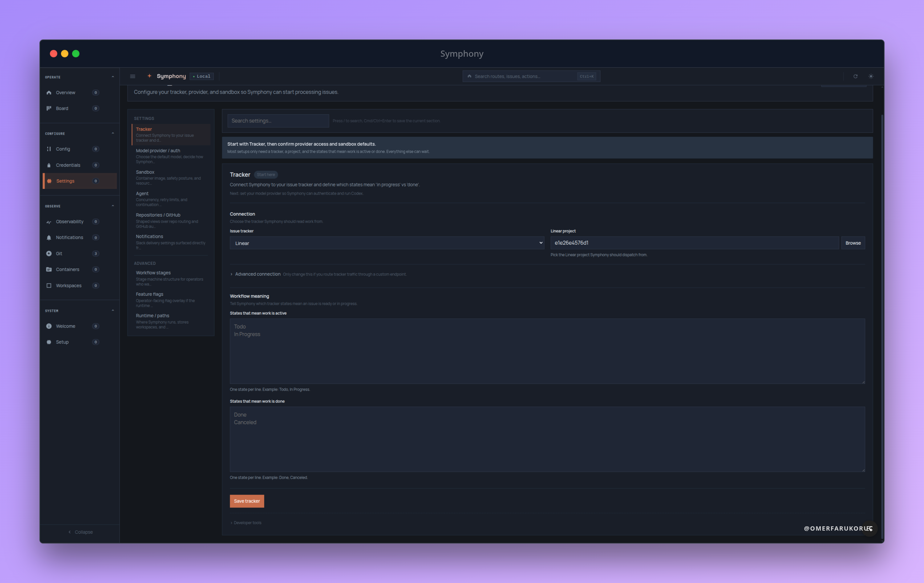The image size is (924, 583).
Task: Click the floating round button at bottom right
Action: pyautogui.click(x=869, y=528)
